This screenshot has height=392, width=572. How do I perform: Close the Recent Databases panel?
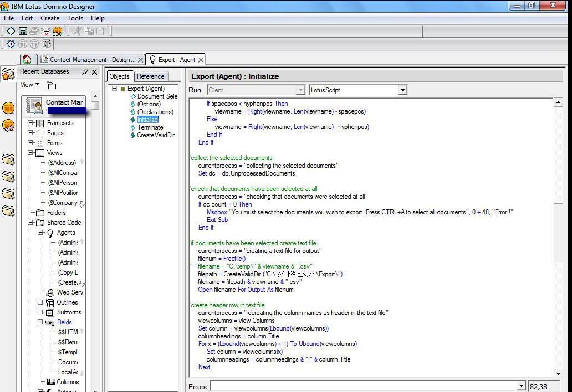pos(94,72)
